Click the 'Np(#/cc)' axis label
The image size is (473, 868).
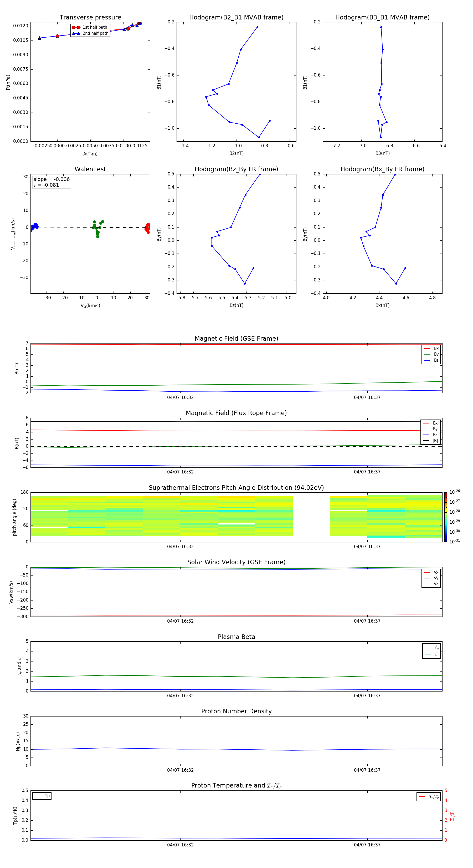pos(18,741)
